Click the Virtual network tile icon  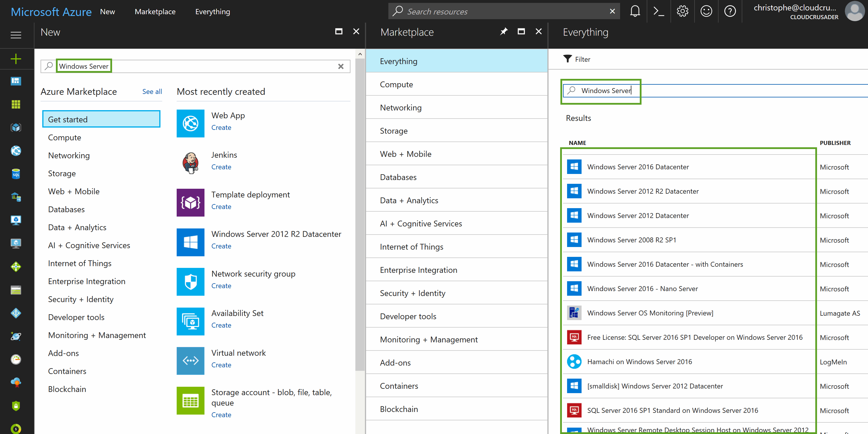[x=190, y=361]
